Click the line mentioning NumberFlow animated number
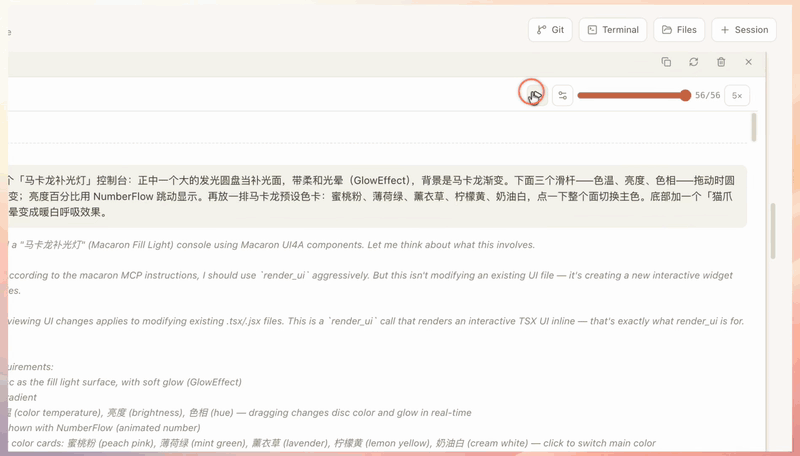 click(105, 427)
